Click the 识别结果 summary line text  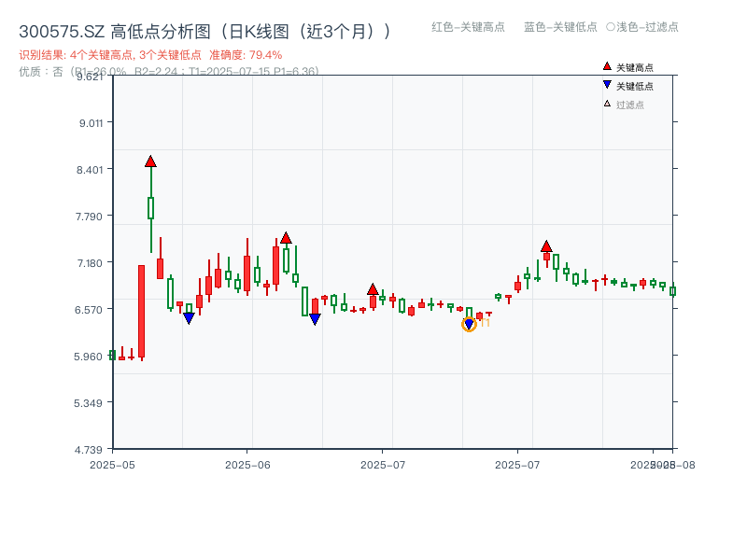pos(107,56)
